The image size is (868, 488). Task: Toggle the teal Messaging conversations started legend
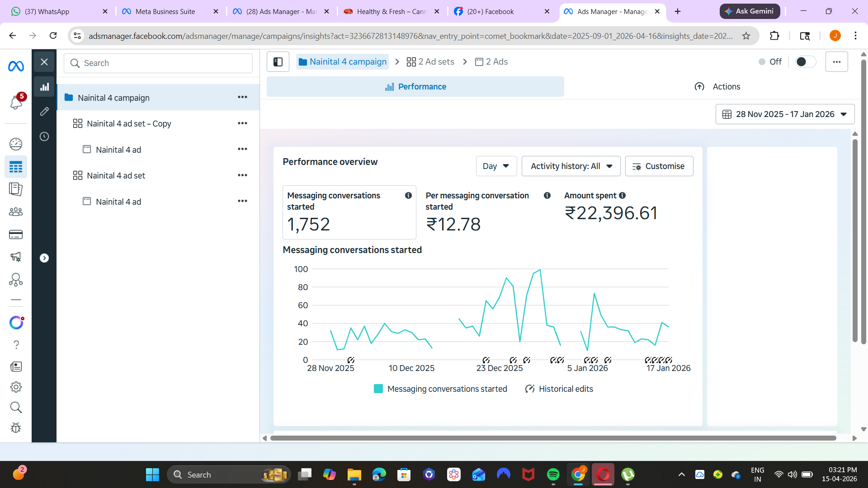pyautogui.click(x=440, y=389)
